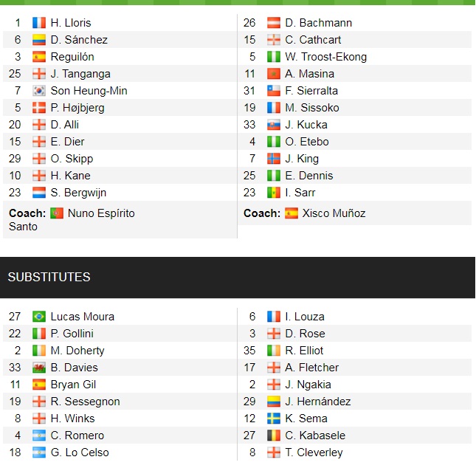
Task: Click the Norway flag beside J. King
Action: point(274,159)
